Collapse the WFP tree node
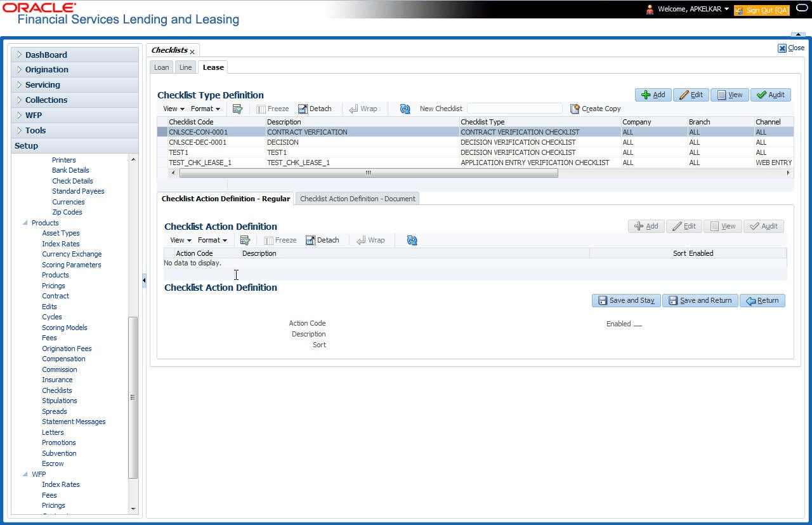 25,474
